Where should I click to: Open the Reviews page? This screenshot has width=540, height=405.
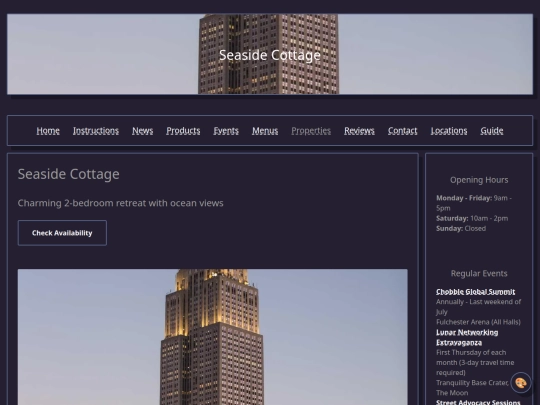click(x=359, y=131)
